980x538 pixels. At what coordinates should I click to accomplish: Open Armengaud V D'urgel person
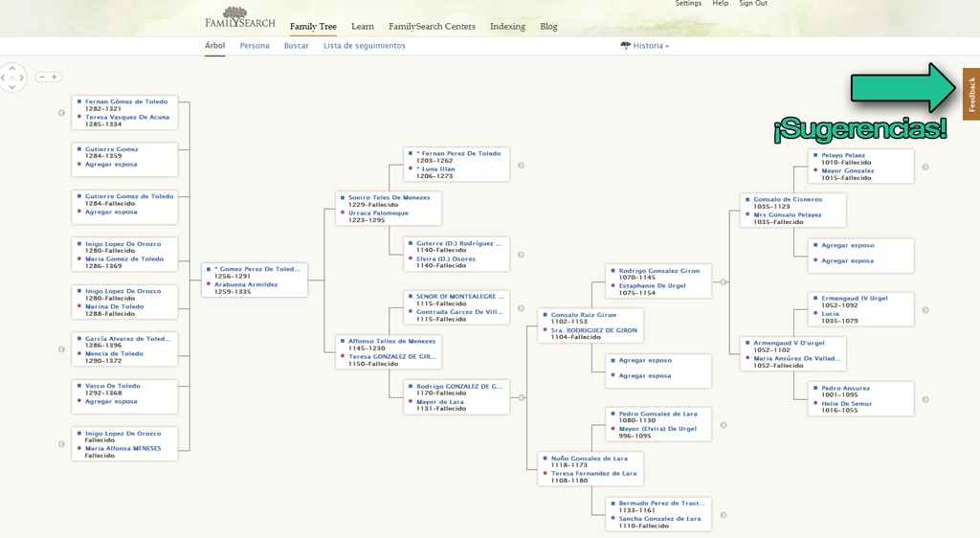(789, 343)
